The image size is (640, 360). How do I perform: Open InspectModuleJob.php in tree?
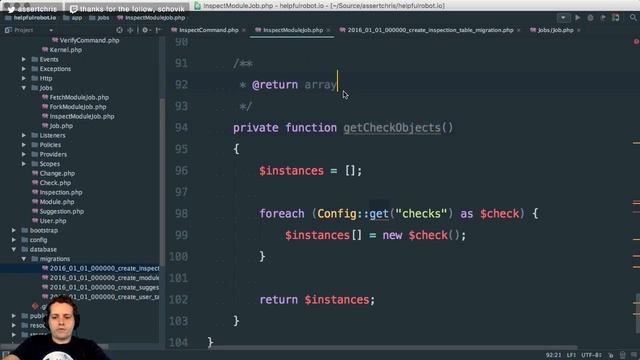pyautogui.click(x=78, y=116)
